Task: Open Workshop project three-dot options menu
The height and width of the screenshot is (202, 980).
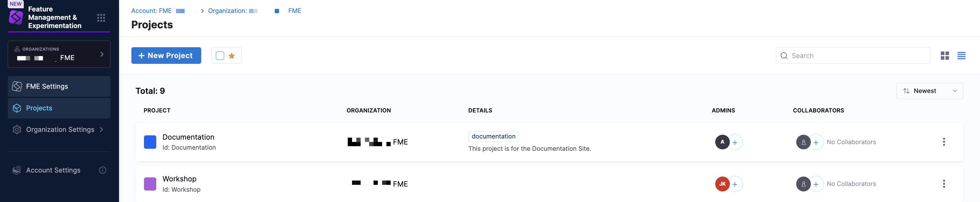Action: point(944,184)
